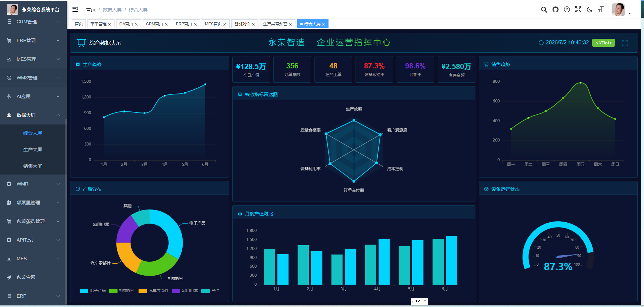Expand dashboard with fullscreen corner icon
Screen dimensions: 644x307
(625, 43)
